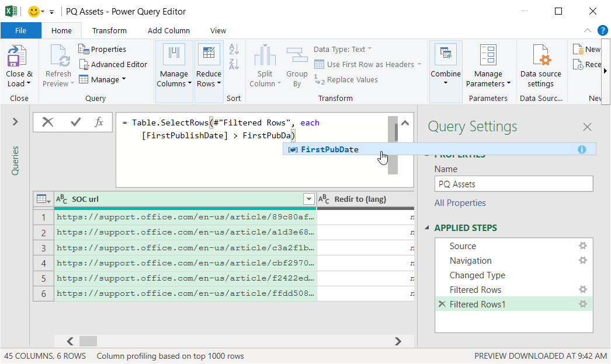Open the All Properties link
The width and height of the screenshot is (611, 364).
(x=460, y=203)
